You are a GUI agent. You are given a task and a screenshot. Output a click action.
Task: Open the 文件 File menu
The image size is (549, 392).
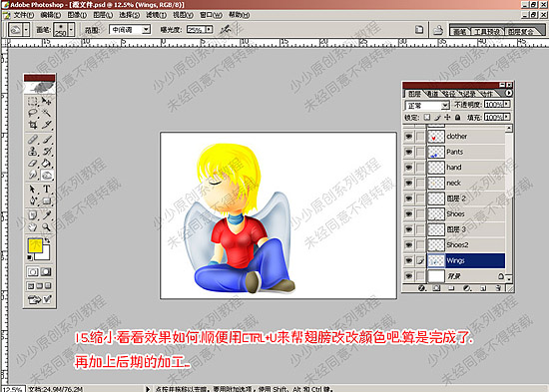(24, 15)
